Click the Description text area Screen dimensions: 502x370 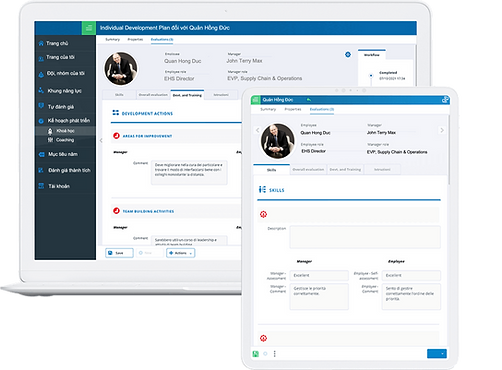coord(365,237)
